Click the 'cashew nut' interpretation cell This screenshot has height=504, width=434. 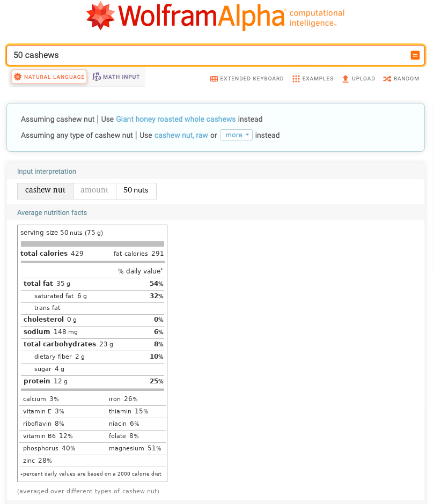coord(46,191)
